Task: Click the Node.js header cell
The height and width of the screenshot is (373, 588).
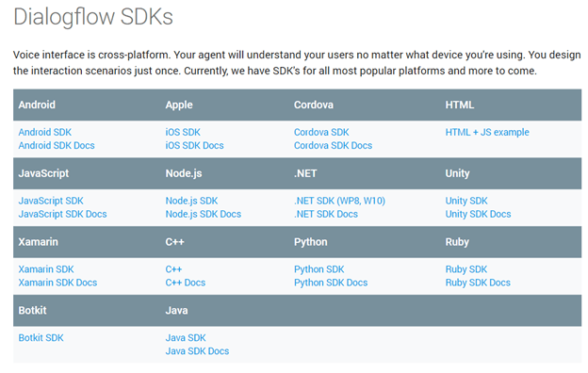Action: coord(184,173)
